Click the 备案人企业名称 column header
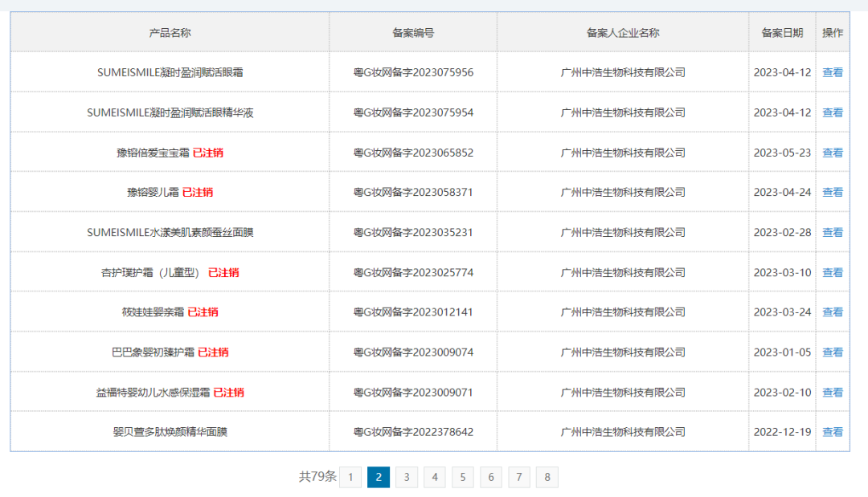 point(624,33)
